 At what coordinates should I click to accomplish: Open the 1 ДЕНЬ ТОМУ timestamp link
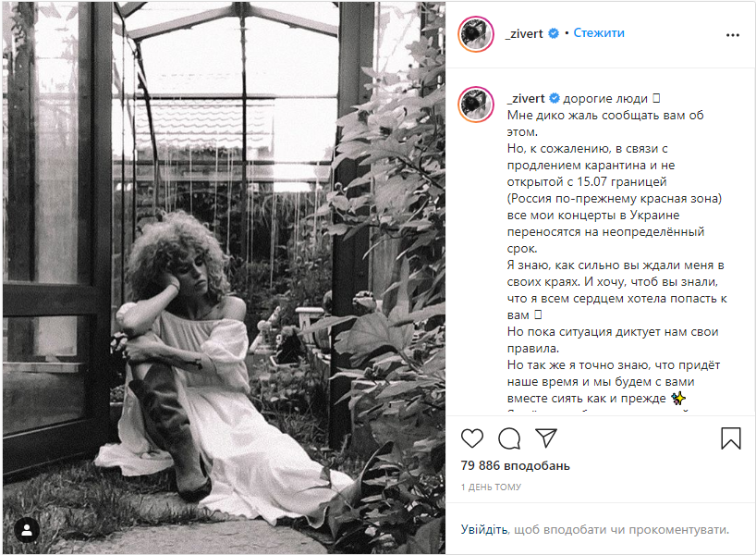pyautogui.click(x=491, y=487)
